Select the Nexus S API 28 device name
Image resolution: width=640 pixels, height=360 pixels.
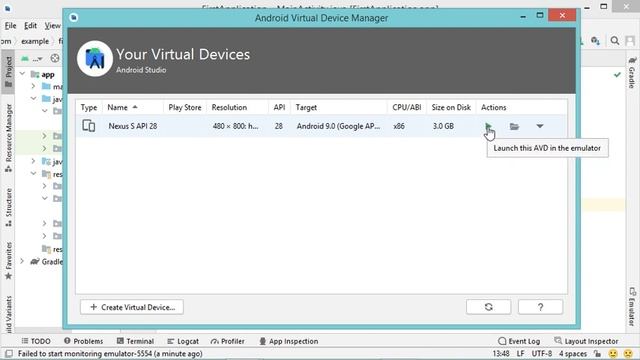click(133, 126)
